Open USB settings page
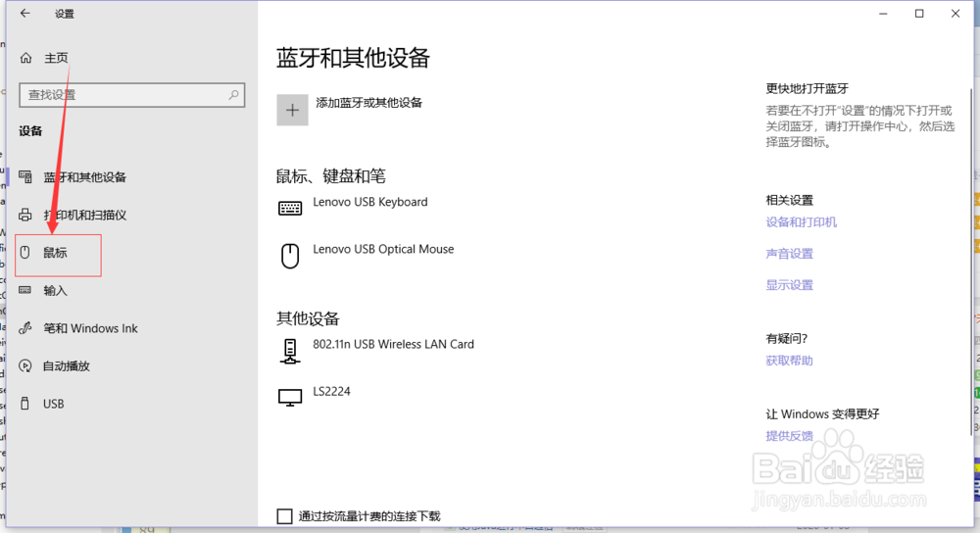 [x=54, y=404]
